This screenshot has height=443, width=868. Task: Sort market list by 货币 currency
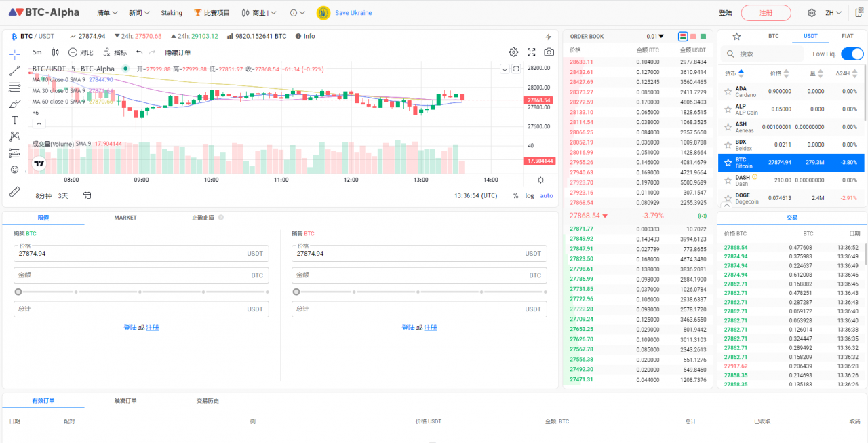coord(734,73)
